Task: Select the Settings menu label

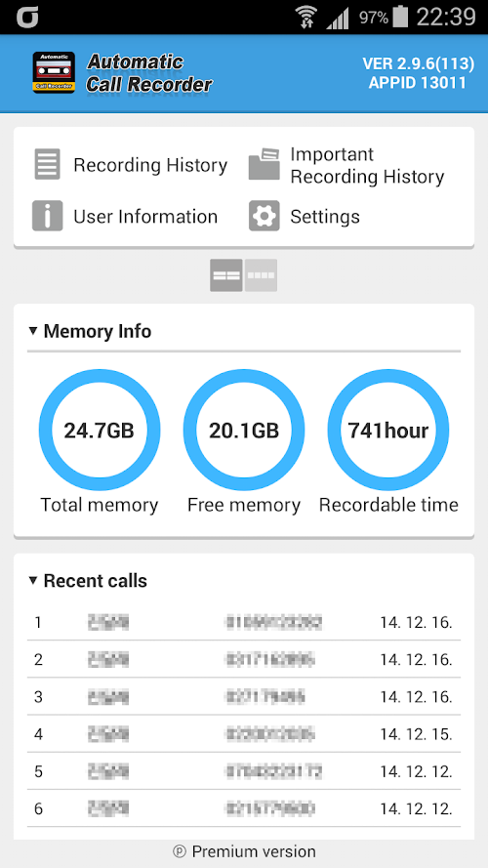Action: point(325,217)
